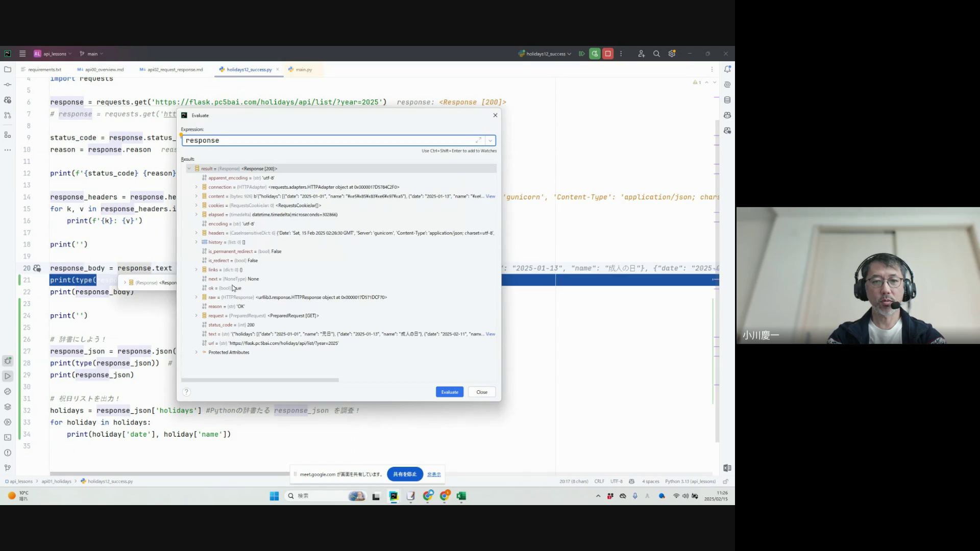This screenshot has height=551, width=980.
Task: Open the Terminal tool window icon
Action: [x=8, y=437]
